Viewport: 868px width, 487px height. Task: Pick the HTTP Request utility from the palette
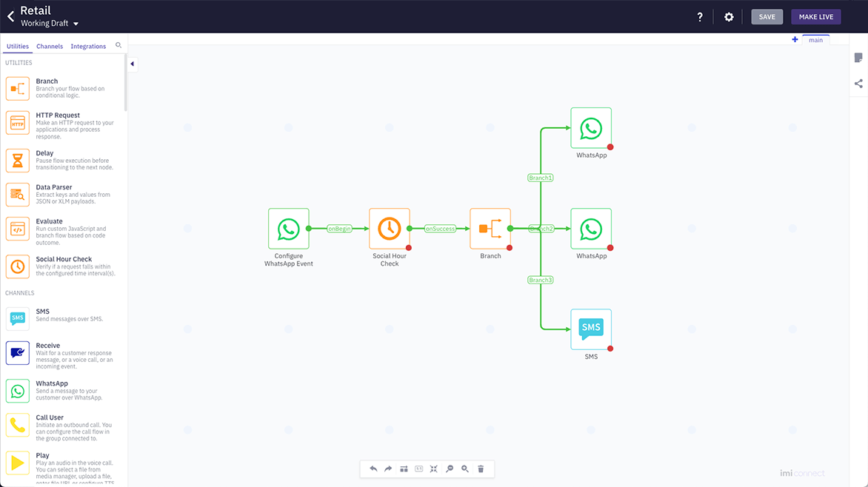click(x=62, y=126)
